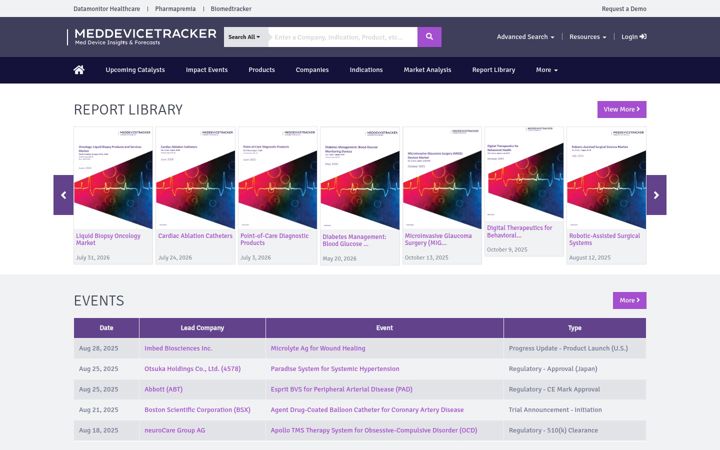
Task: Focus the company or product search field
Action: point(343,37)
